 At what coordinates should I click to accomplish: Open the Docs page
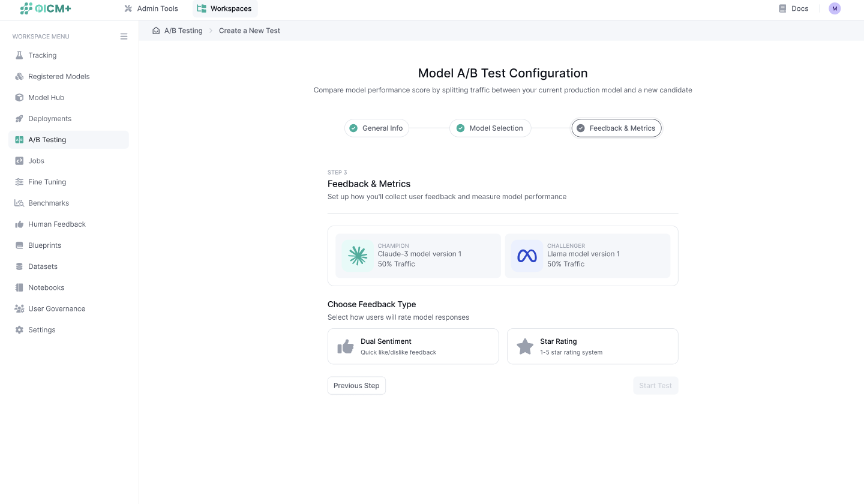(x=793, y=8)
